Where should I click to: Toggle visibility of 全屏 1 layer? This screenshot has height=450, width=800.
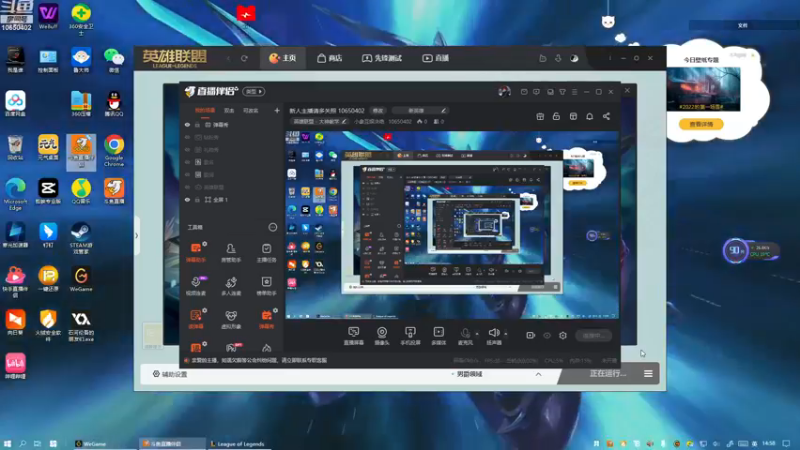point(187,200)
